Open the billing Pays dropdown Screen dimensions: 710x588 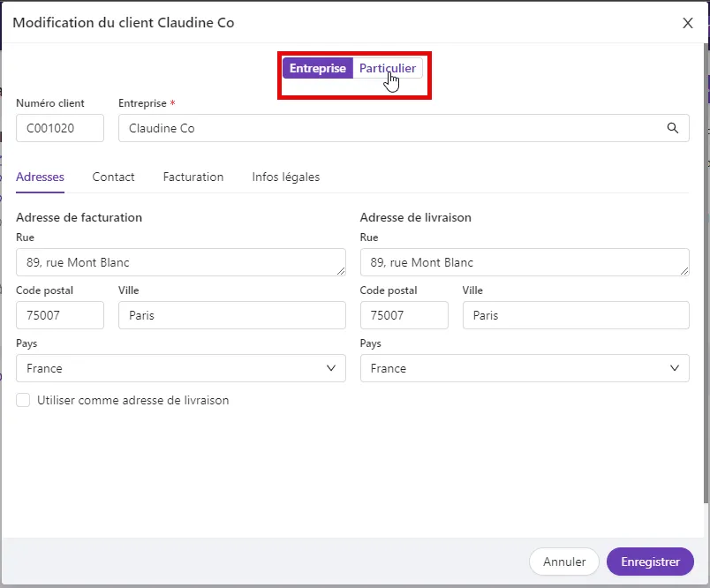[181, 368]
